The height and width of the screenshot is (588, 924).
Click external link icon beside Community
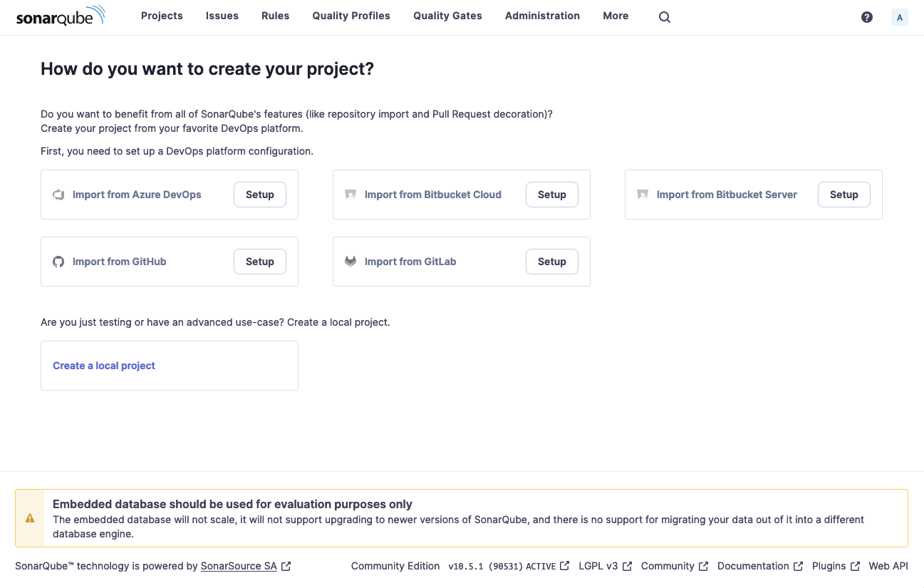click(703, 566)
